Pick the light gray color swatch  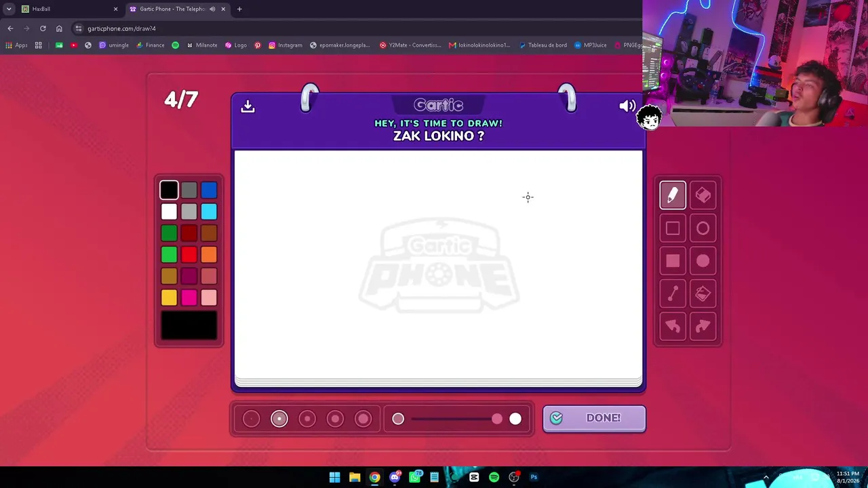point(189,212)
